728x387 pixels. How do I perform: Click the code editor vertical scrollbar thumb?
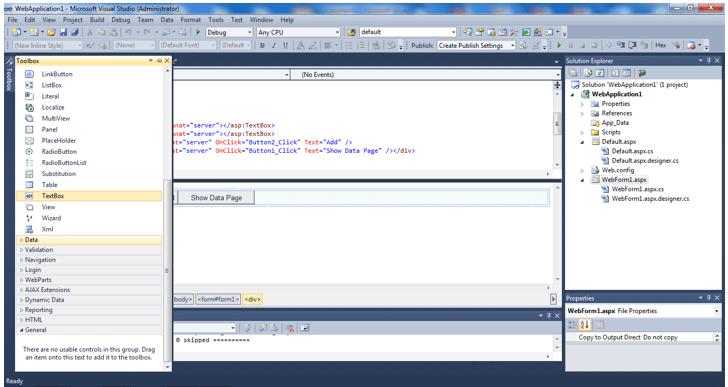click(x=558, y=123)
